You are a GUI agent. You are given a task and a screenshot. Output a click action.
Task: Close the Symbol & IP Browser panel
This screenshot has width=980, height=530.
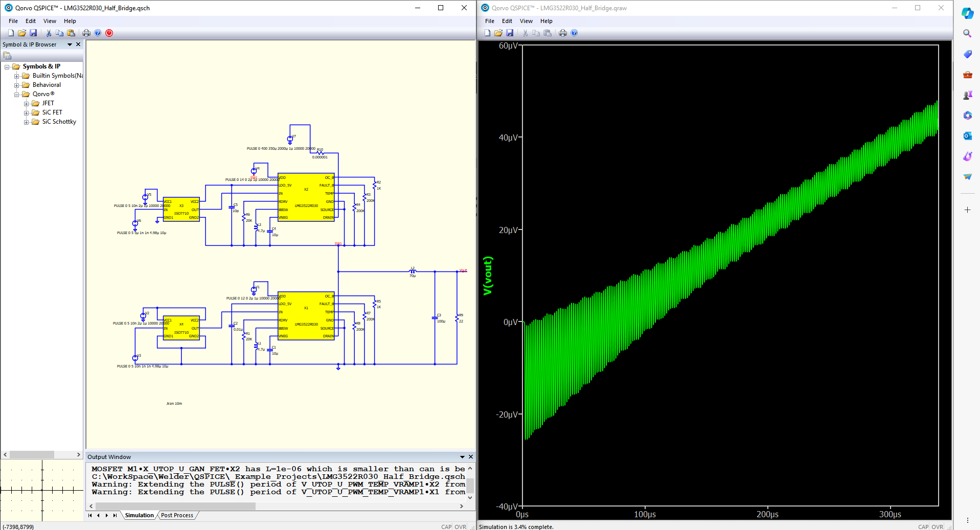(x=78, y=44)
